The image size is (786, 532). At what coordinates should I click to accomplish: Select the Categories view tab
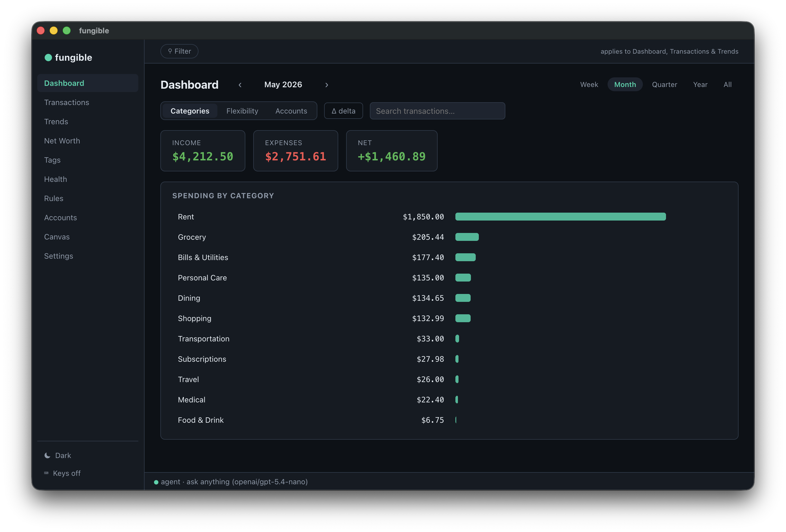coord(190,111)
